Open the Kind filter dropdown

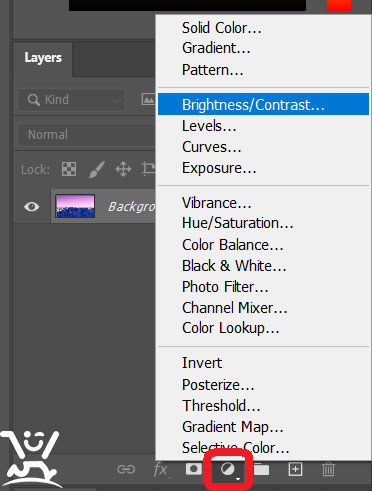coord(72,100)
